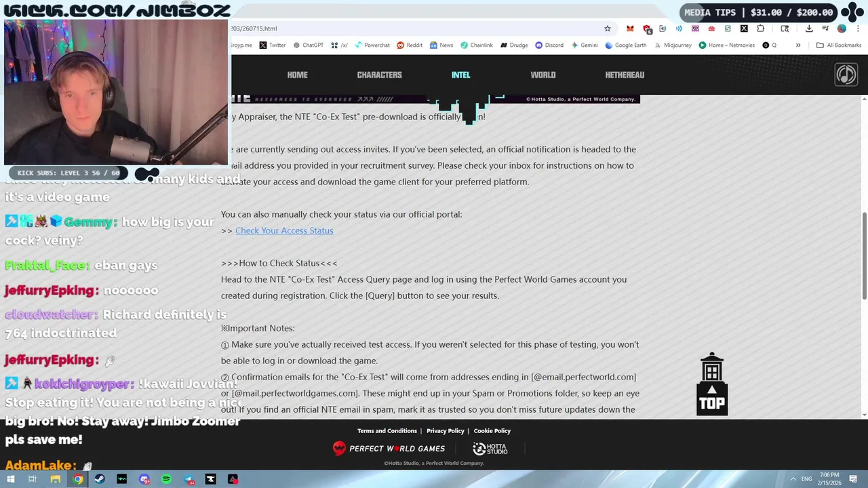Screen dimensions: 868x488
Task: Switch to Chrome on the taskbar
Action: coord(78,479)
